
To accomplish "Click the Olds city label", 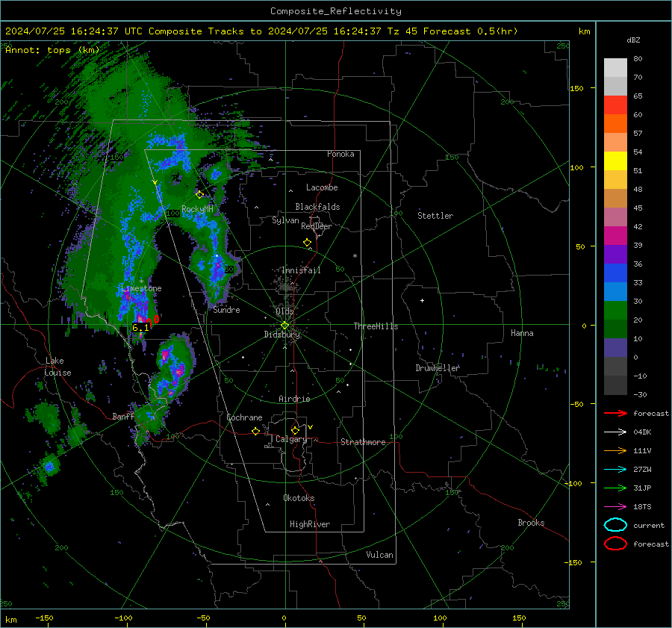I will pos(284,311).
